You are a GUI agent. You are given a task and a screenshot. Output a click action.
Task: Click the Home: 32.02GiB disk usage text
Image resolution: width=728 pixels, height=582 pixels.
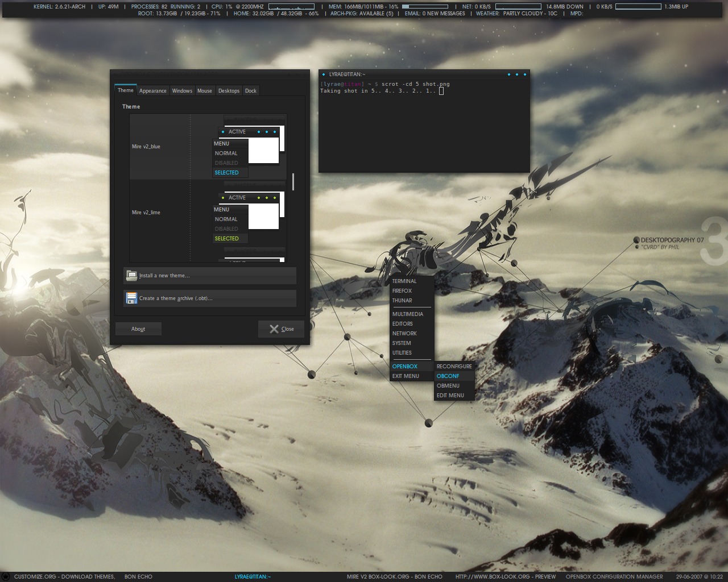click(276, 13)
